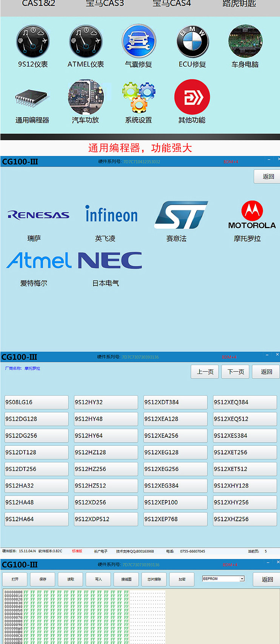Viewport: 280px width, 644px height.
Task: Select chip 9S12HY32
Action: pos(106,402)
